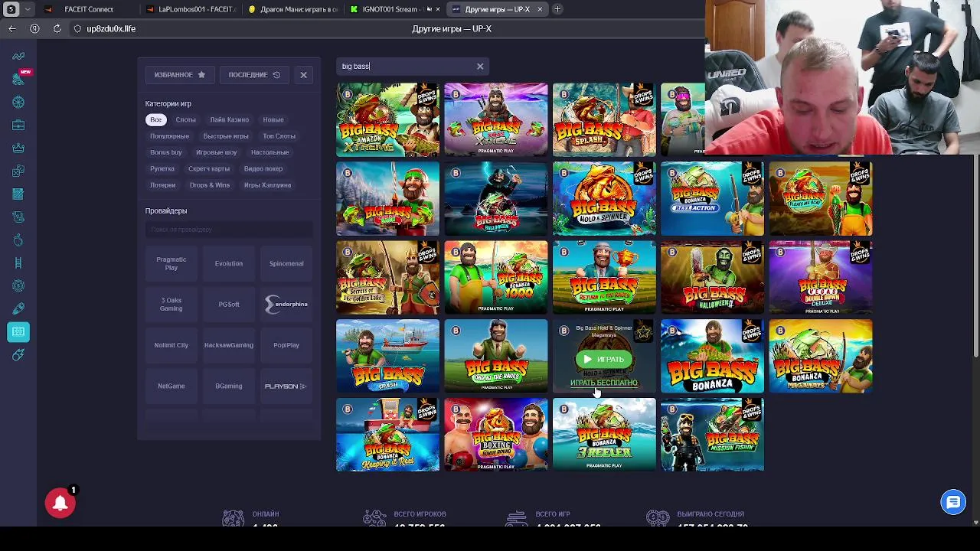Open the grid board icon in sidebar
Screen dimensions: 980x551
pos(18,194)
